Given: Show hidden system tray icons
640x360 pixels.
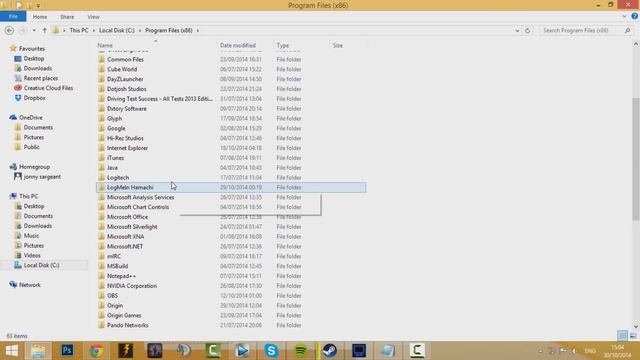Looking at the screenshot, I should (x=540, y=351).
